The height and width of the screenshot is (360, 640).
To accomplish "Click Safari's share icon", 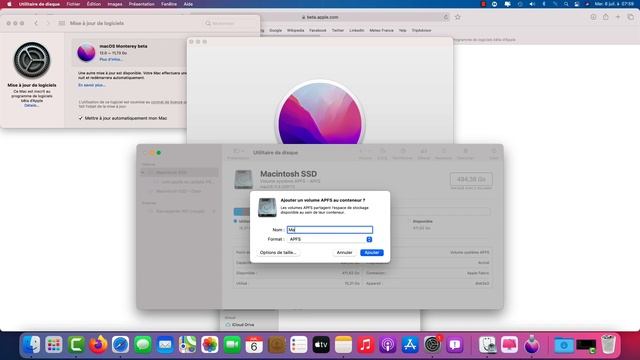I will 606,17.
